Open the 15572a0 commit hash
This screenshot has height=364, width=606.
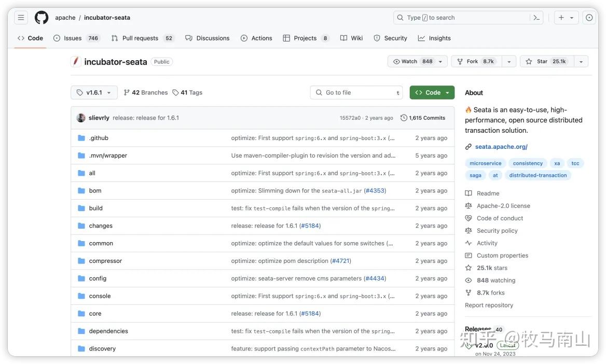(350, 118)
